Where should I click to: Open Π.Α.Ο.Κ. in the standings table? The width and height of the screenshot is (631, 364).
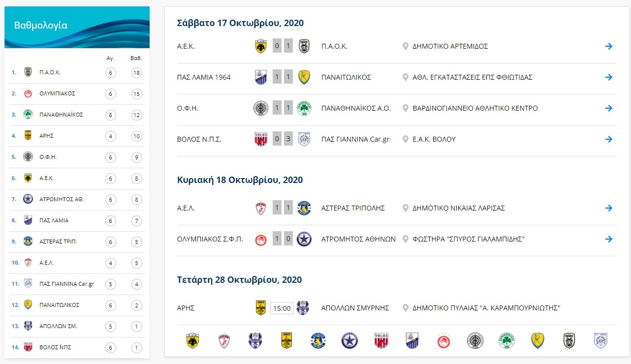[x=50, y=73]
